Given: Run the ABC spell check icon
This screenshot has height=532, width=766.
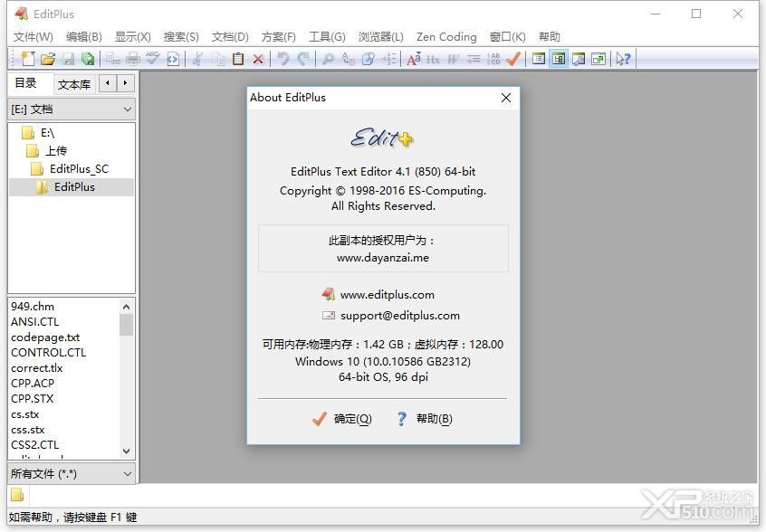Looking at the screenshot, I should pyautogui.click(x=152, y=59).
